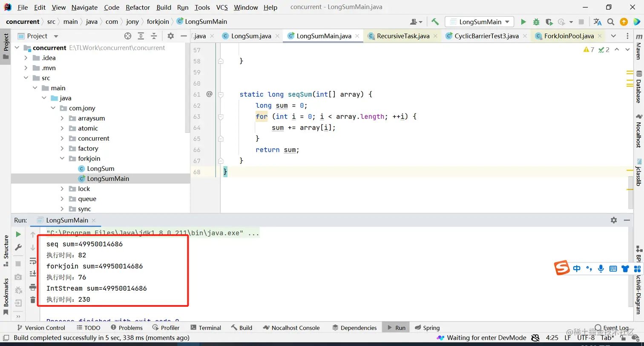Show hidden editor tabs chevron

(x=613, y=36)
